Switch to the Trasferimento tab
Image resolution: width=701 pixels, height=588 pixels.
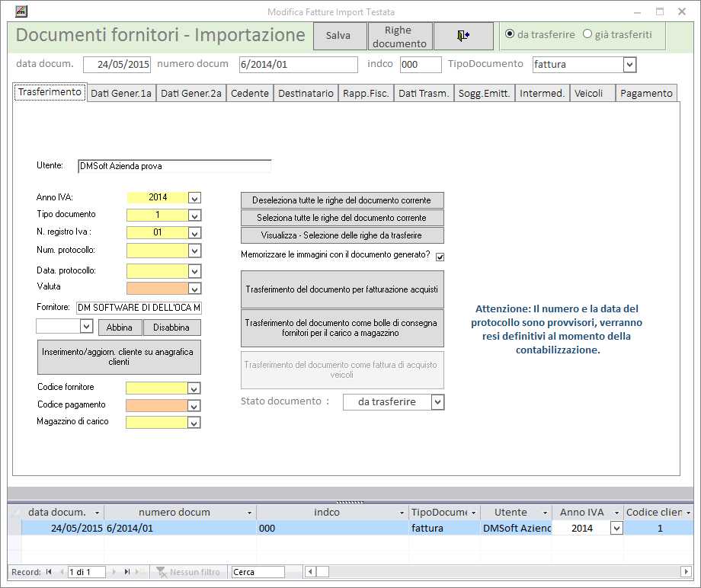point(50,92)
